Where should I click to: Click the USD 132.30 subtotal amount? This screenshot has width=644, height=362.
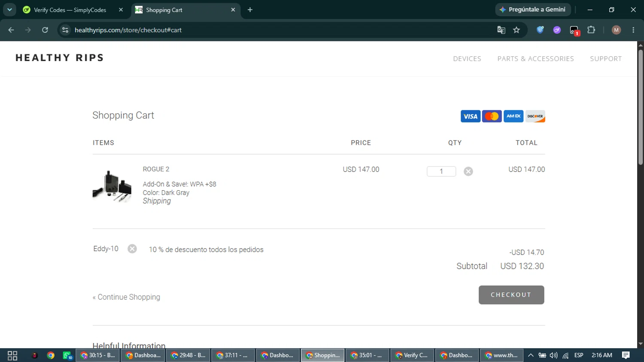(x=522, y=266)
